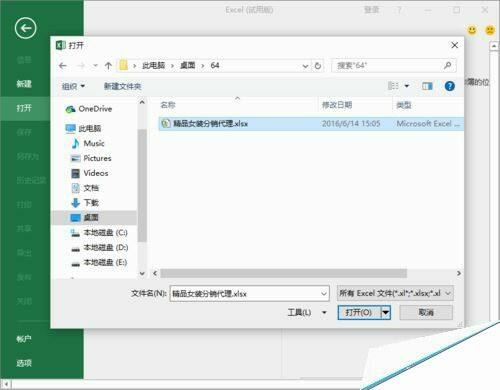Click 此电脑 in the address breadcrumb
This screenshot has width=500, height=390.
(154, 65)
